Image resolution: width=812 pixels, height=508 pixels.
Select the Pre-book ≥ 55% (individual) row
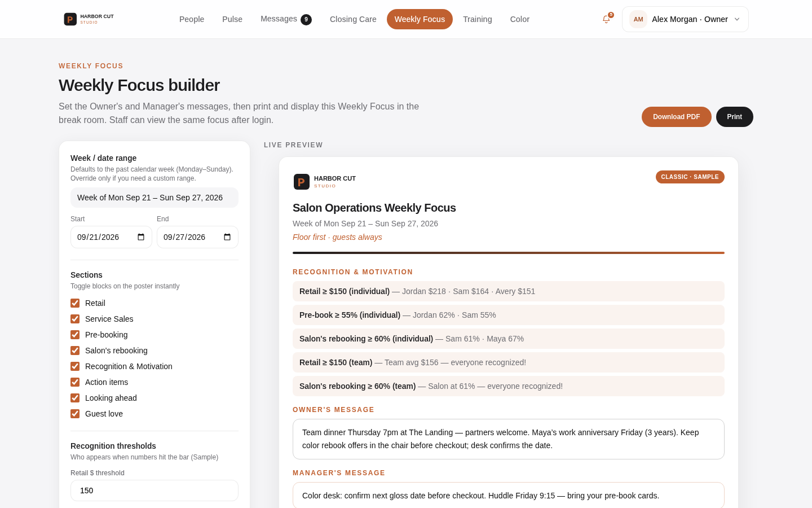(x=509, y=315)
